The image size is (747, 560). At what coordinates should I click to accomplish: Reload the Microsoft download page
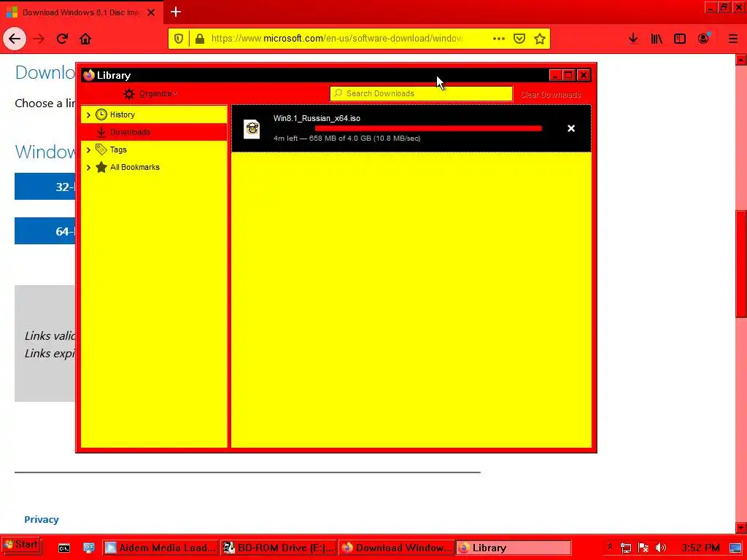pos(62,39)
